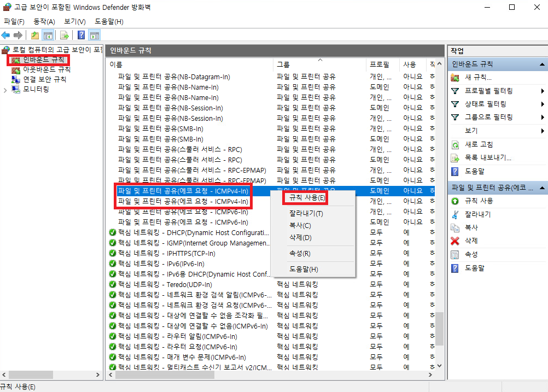Click 잘라내기 in the actions pane
This screenshot has height=392, width=548.
[x=477, y=214]
